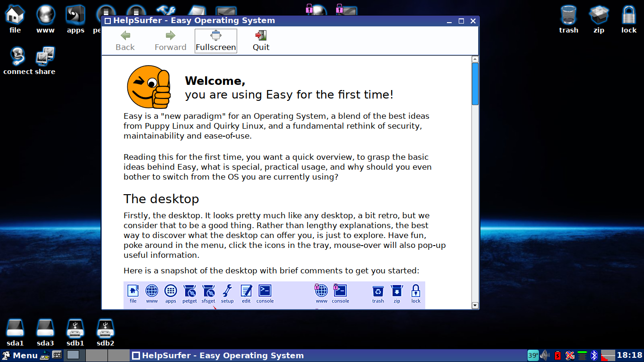Click the blue HelpSurfer scrollbar thumb
The image size is (644, 362).
(475, 84)
